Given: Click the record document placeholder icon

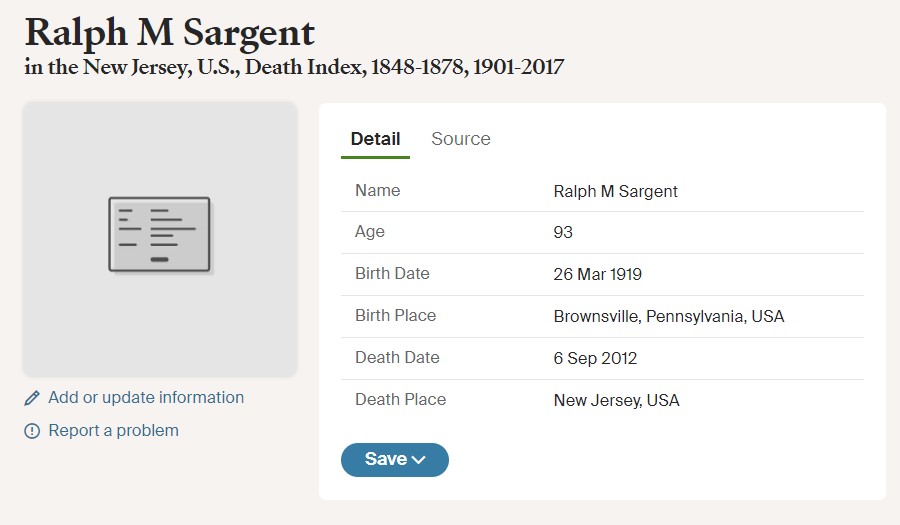Looking at the screenshot, I should pyautogui.click(x=160, y=235).
